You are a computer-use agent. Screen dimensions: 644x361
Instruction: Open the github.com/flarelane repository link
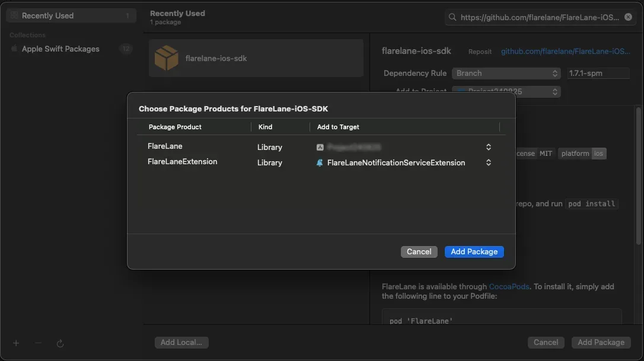point(565,52)
